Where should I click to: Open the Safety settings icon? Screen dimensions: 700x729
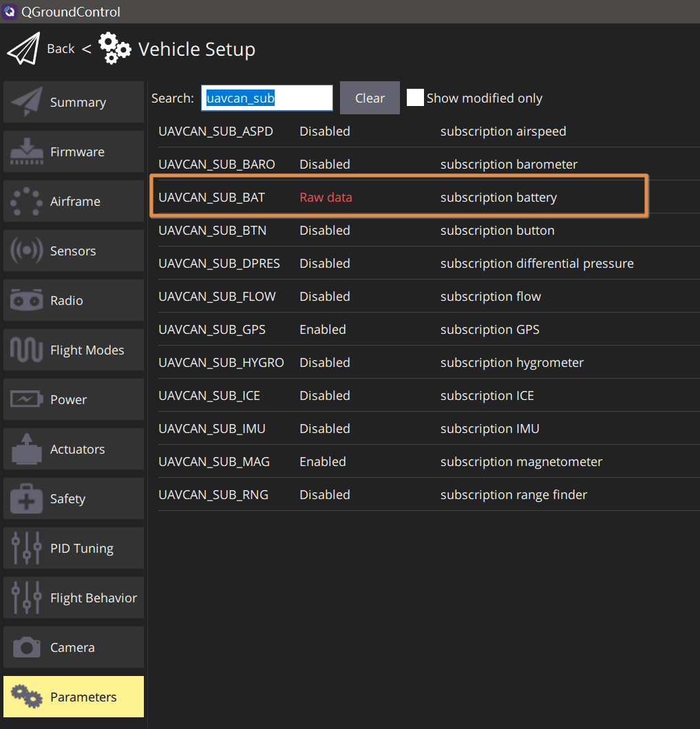[x=25, y=498]
